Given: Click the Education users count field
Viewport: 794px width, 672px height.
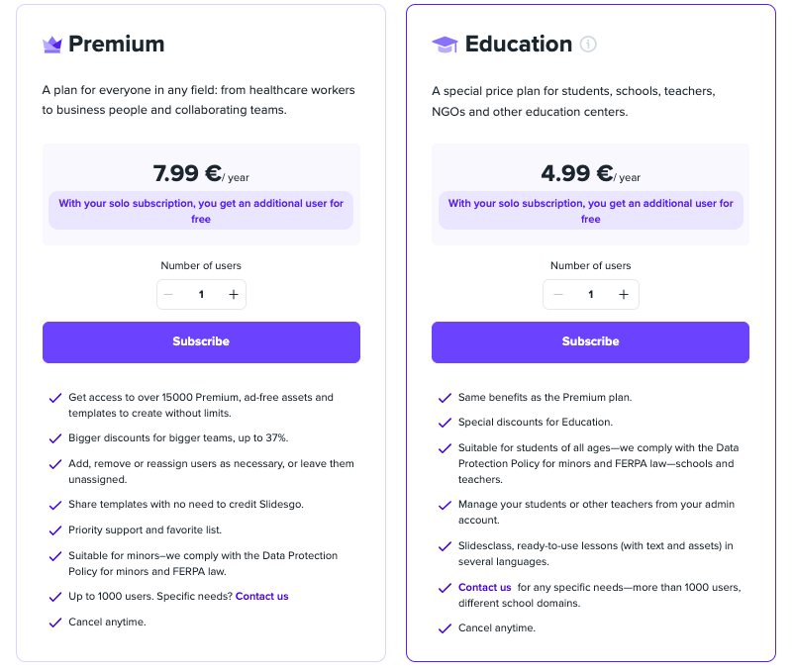Looking at the screenshot, I should pyautogui.click(x=590, y=295).
